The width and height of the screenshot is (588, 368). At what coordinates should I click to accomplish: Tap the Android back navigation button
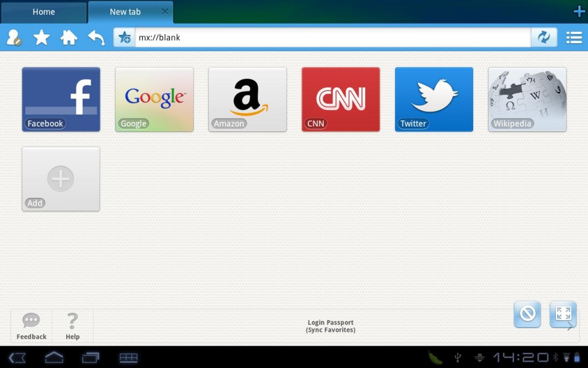(17, 358)
